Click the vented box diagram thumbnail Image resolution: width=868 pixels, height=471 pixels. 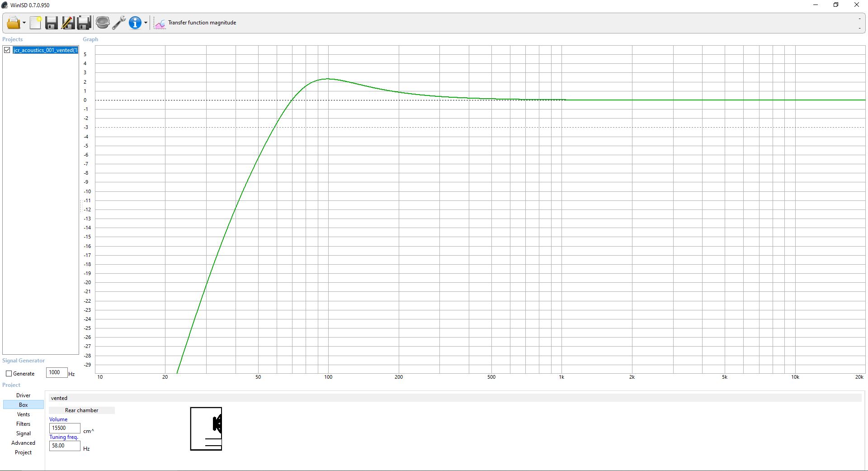pyautogui.click(x=206, y=429)
